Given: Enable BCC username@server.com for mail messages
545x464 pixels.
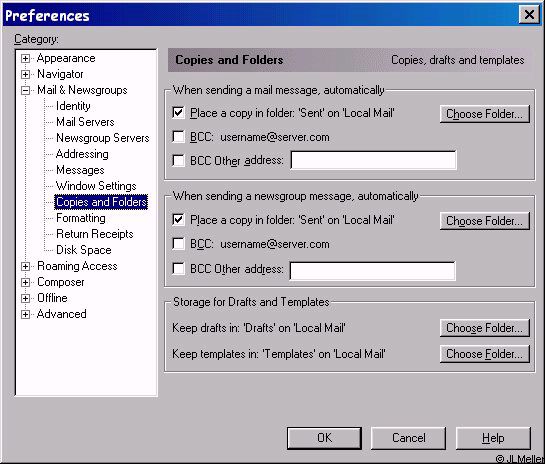Looking at the screenshot, I should tap(178, 137).
